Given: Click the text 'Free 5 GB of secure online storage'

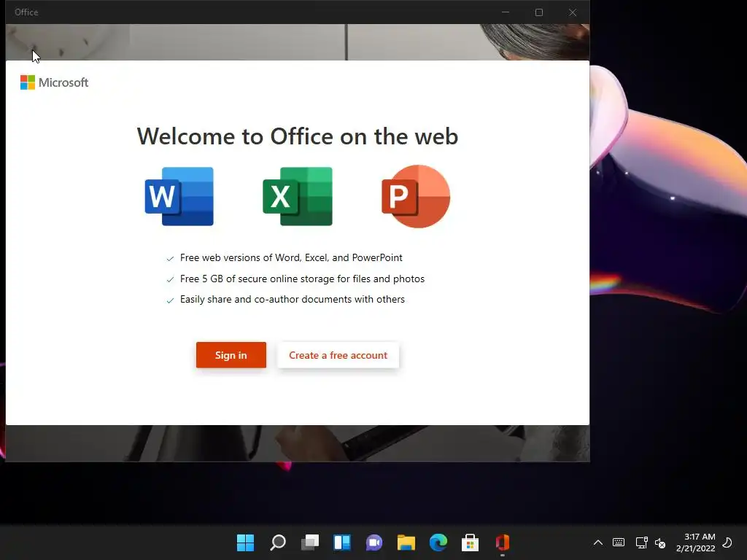Looking at the screenshot, I should (256, 279).
